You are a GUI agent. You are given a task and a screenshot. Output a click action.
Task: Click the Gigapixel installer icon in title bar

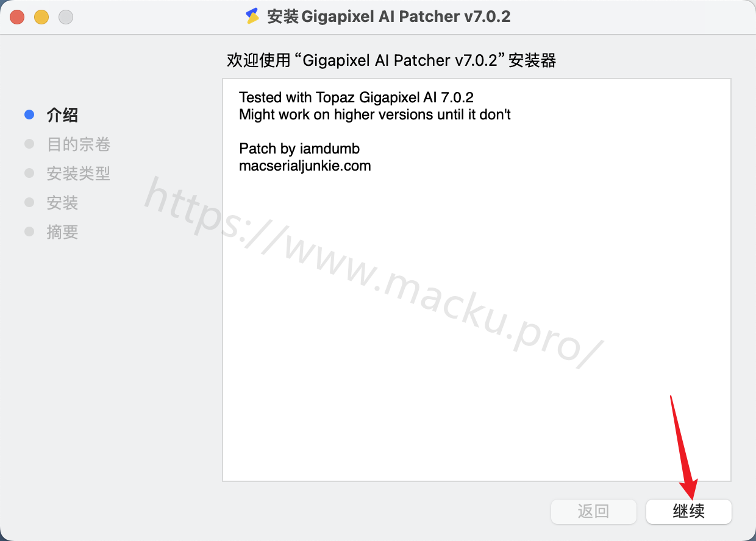pos(252,16)
